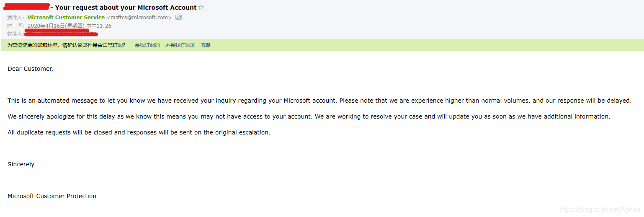This screenshot has width=644, height=217.
Task: Click the sender address msftcs@microsoft.com
Action: [139, 17]
